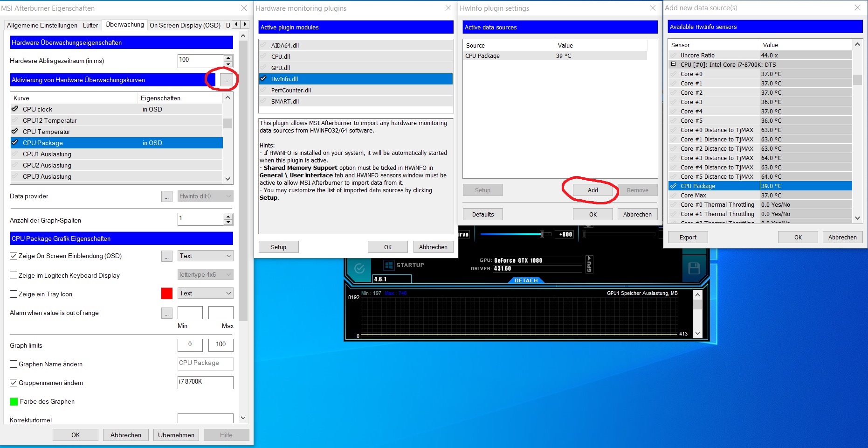Decrease the Anzahl der Graph-Spalten stepper
The width and height of the screenshot is (868, 448).
tap(228, 222)
